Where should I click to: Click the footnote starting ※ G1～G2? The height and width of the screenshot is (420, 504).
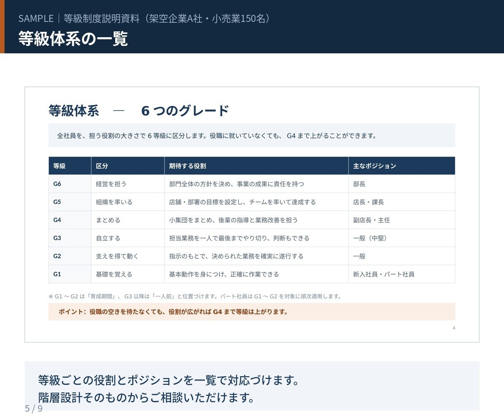tap(195, 296)
